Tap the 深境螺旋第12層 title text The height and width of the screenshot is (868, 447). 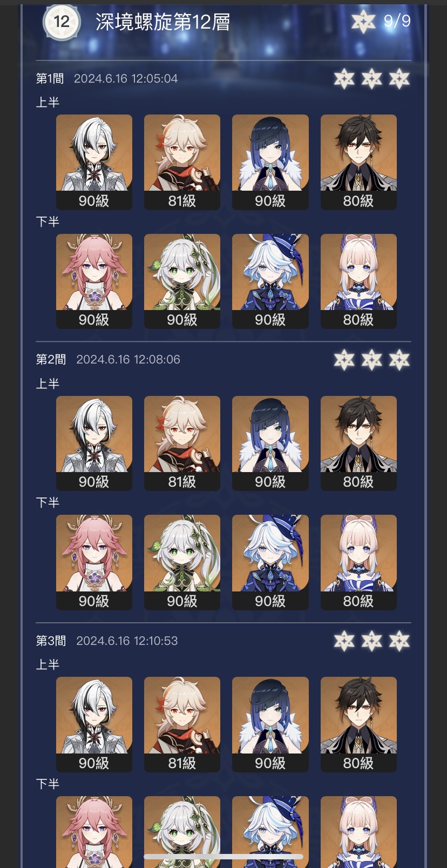coord(163,22)
